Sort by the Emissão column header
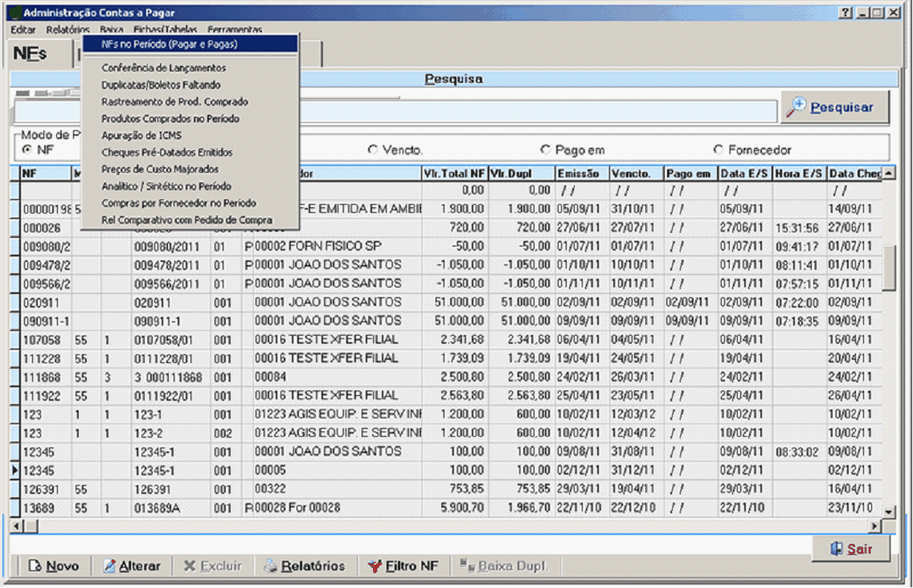The height and width of the screenshot is (588, 913). (580, 174)
